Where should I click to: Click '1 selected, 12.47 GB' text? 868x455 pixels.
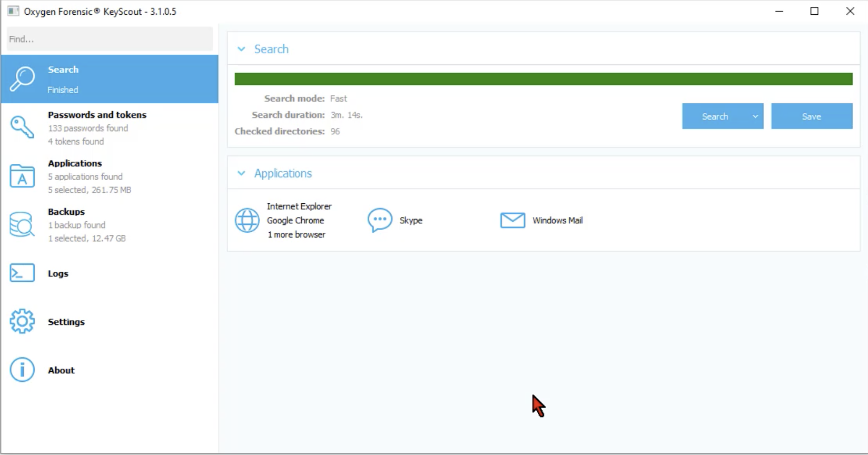(x=87, y=238)
